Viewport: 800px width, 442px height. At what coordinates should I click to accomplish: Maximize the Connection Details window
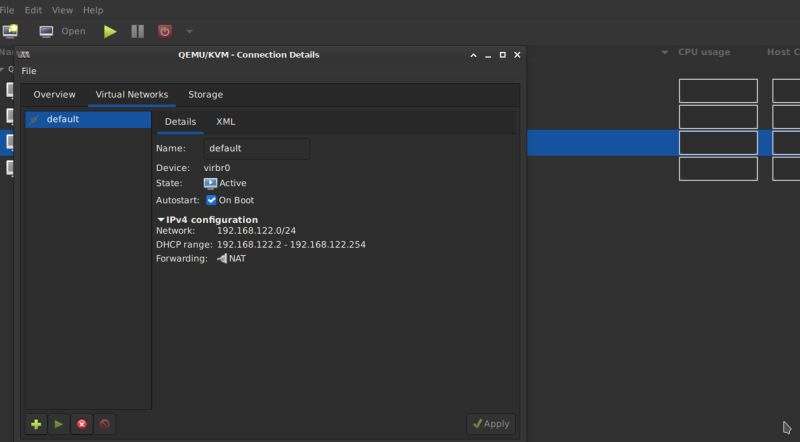coord(503,55)
